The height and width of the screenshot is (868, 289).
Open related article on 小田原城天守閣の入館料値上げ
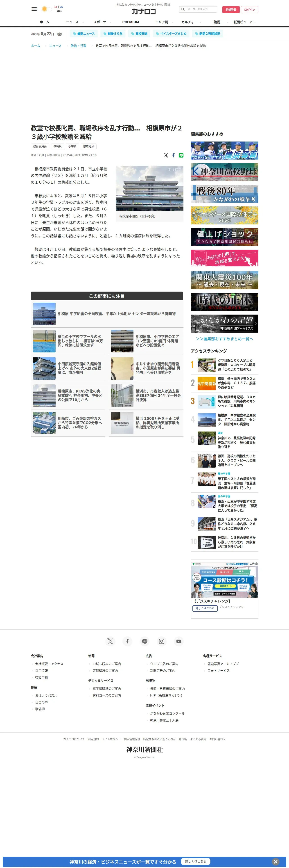(68, 368)
